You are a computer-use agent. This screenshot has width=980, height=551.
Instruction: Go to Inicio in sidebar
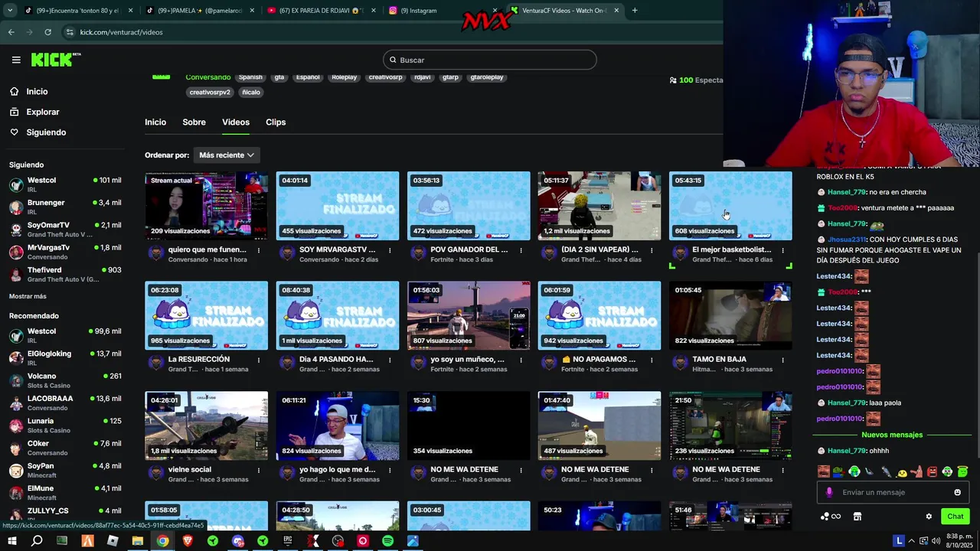click(37, 92)
